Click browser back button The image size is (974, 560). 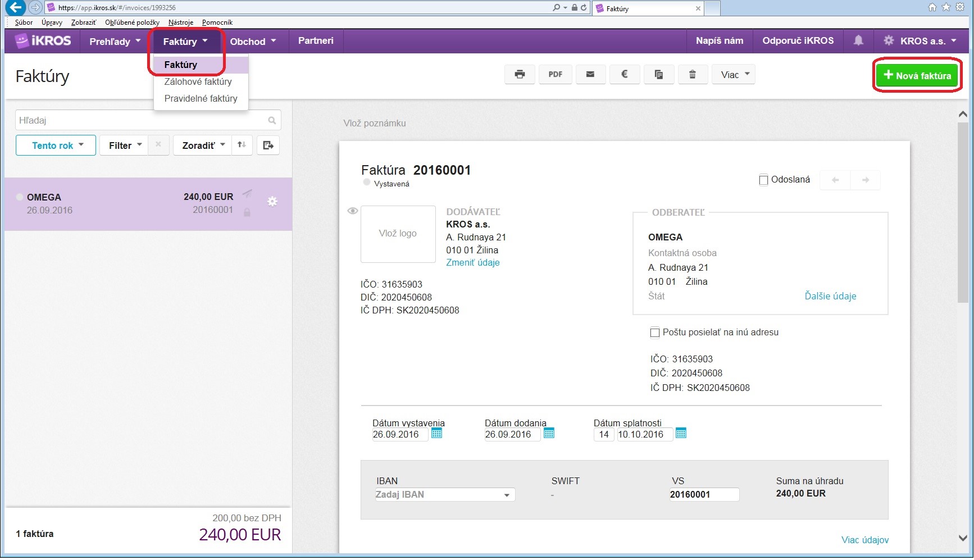(15, 7)
